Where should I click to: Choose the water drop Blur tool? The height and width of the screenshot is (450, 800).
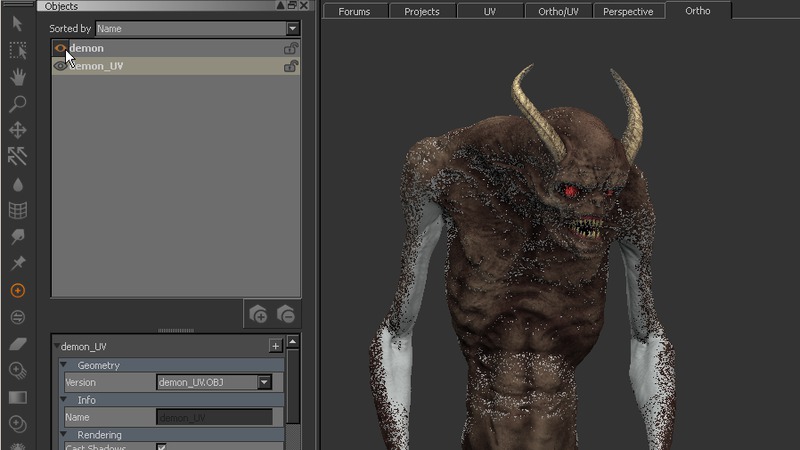[17, 184]
